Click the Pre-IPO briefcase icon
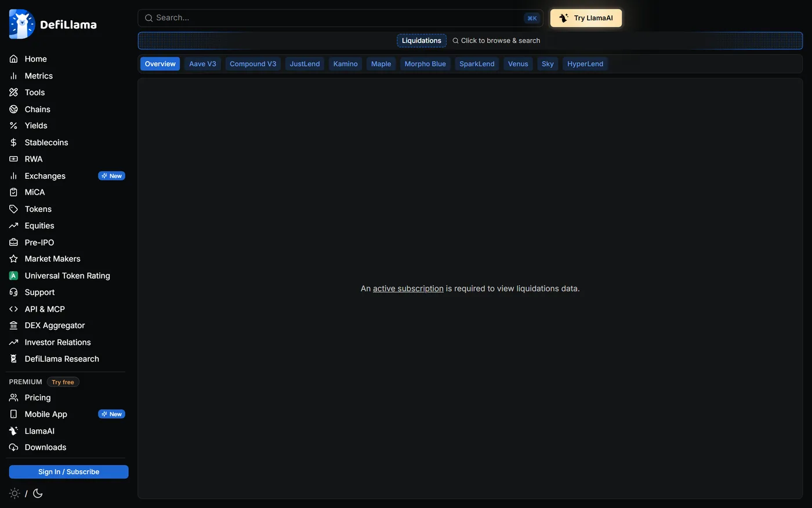 pos(13,243)
